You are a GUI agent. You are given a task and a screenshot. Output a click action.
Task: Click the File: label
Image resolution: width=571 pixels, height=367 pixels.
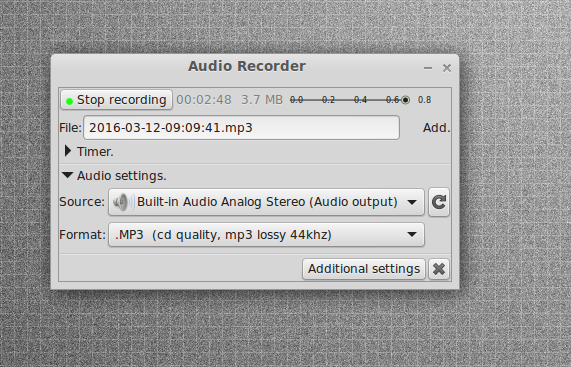coord(70,128)
